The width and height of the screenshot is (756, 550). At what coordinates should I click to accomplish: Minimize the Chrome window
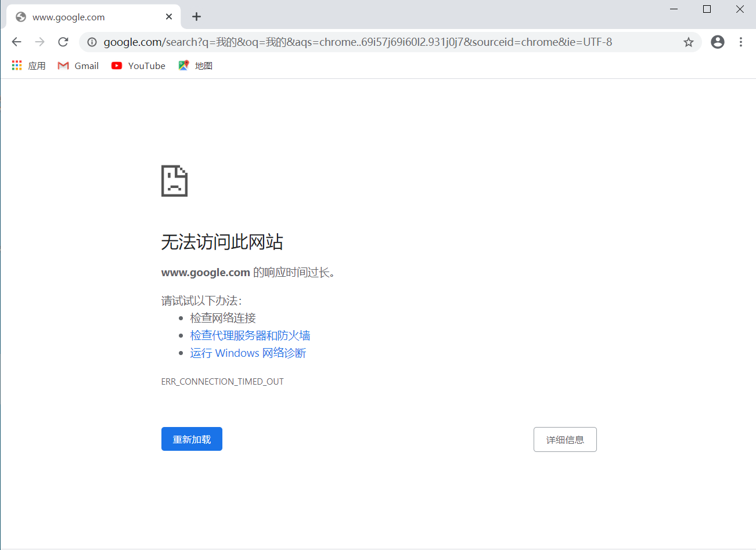point(674,9)
